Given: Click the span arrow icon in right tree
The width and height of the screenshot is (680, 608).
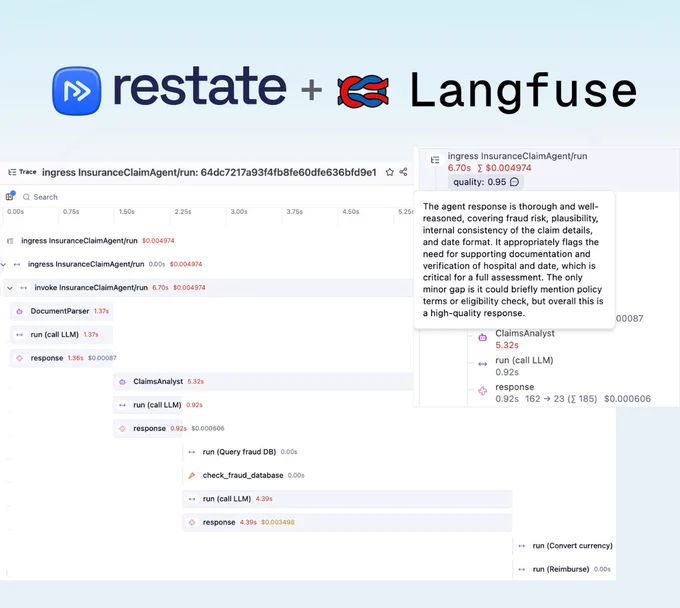Looking at the screenshot, I should tap(482, 364).
